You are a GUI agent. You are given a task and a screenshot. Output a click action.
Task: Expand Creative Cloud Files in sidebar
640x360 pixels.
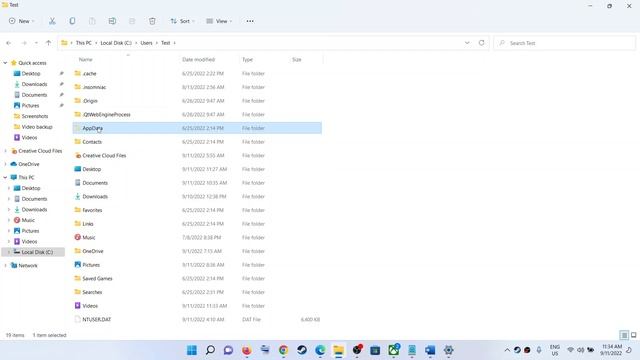tap(5, 151)
